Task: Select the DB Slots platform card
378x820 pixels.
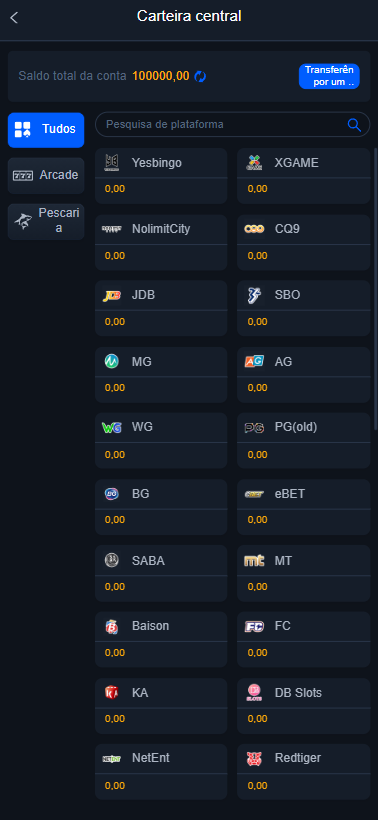Action: [304, 705]
